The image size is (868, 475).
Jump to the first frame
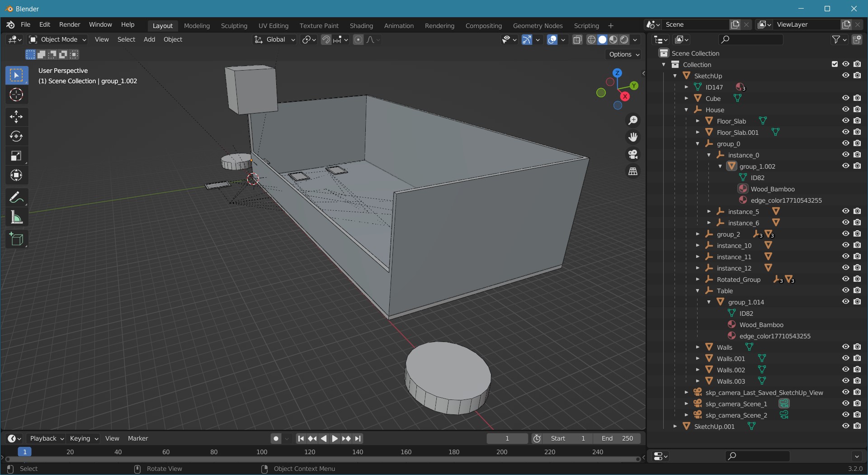pyautogui.click(x=301, y=438)
